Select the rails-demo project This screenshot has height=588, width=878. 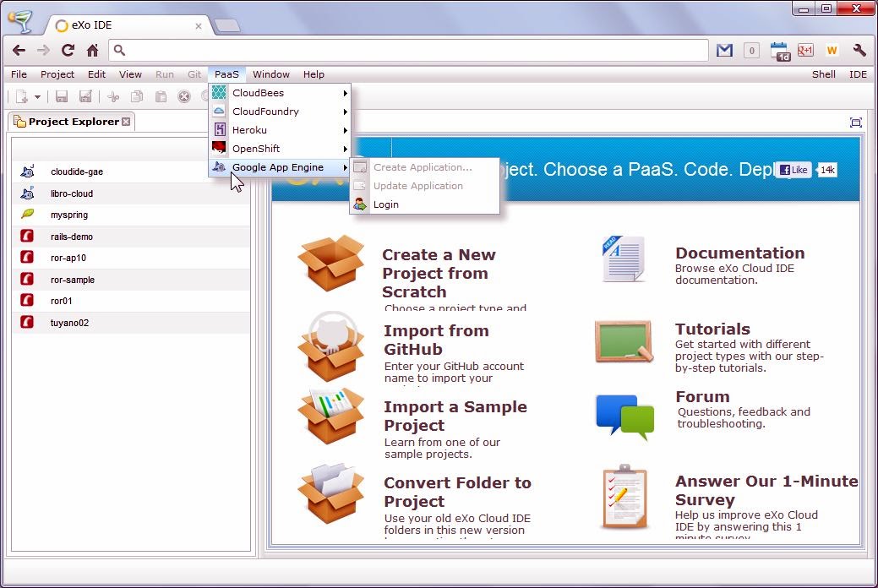pos(72,237)
